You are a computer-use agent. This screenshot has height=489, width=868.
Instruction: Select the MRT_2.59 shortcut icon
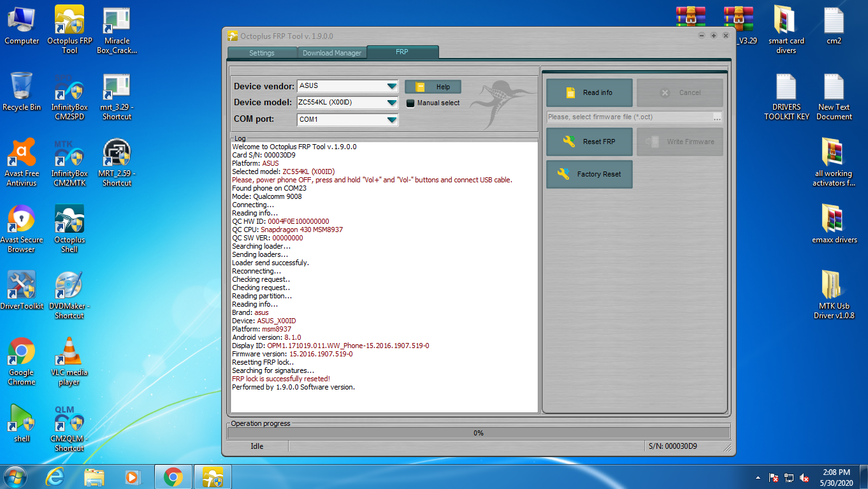pyautogui.click(x=117, y=162)
